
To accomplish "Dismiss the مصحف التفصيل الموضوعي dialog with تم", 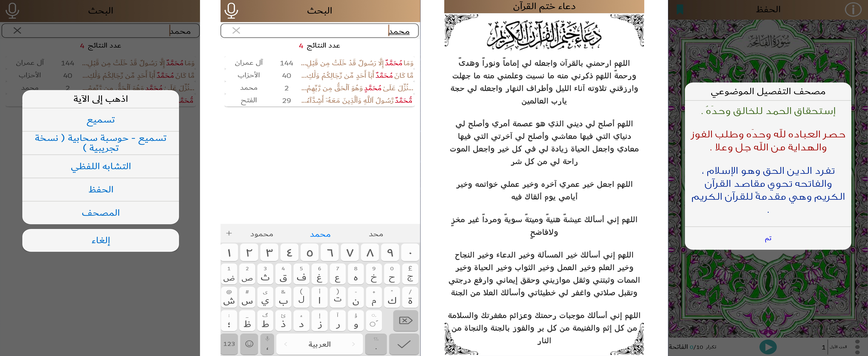I will [x=768, y=238].
